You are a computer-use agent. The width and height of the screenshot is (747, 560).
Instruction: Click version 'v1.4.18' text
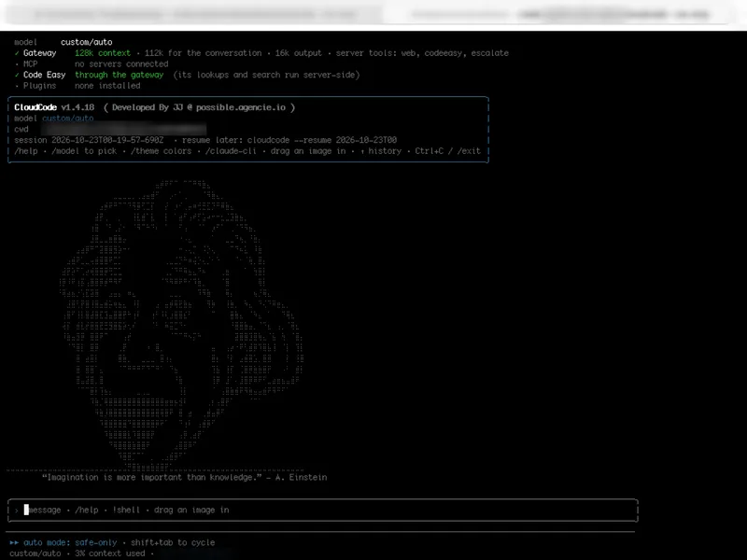pos(78,107)
